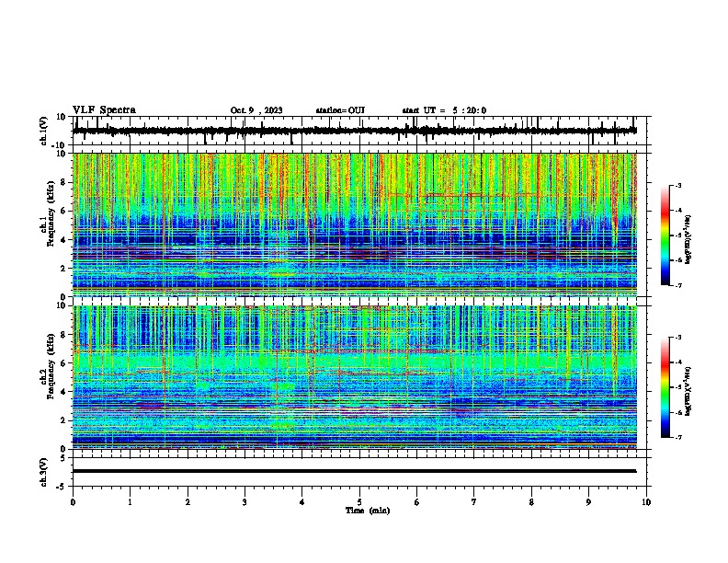
Task: Click the "3" tick on the time axis
Action: [245, 502]
